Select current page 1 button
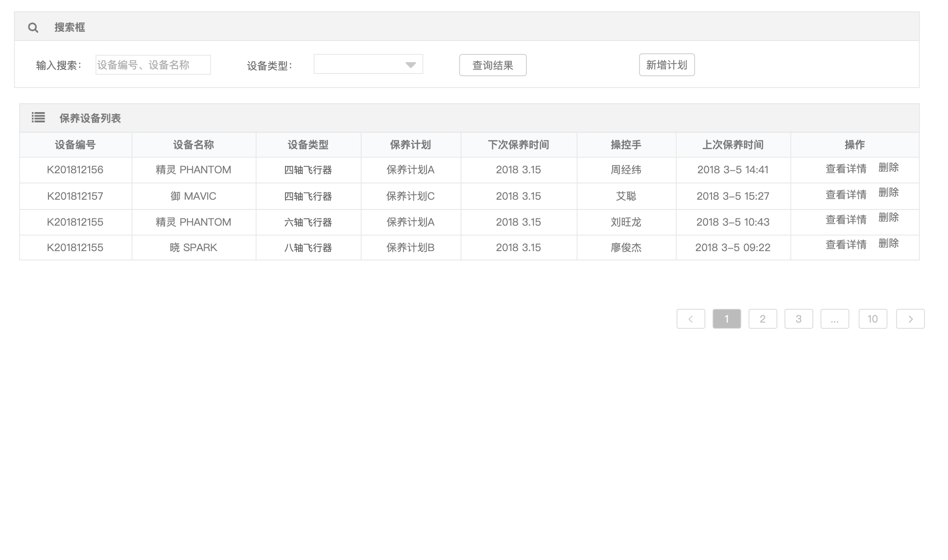Image resolution: width=948 pixels, height=560 pixels. tap(726, 319)
